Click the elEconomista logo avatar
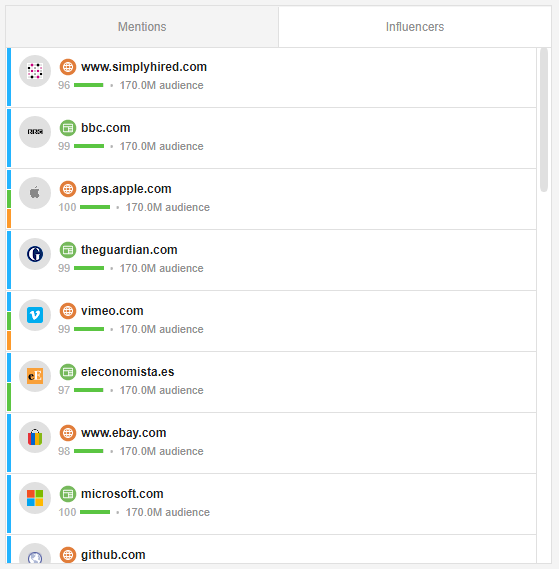Viewport: 559px width, 569px height. pyautogui.click(x=35, y=376)
